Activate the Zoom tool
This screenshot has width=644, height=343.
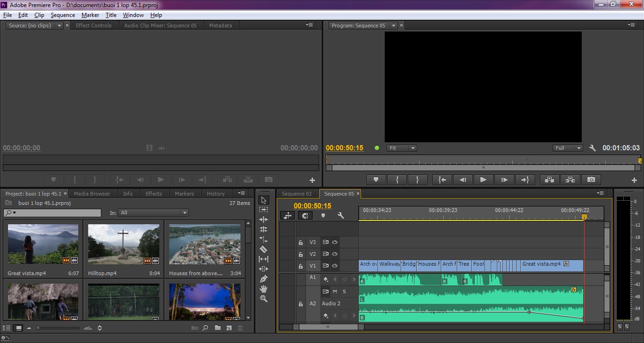click(x=264, y=299)
